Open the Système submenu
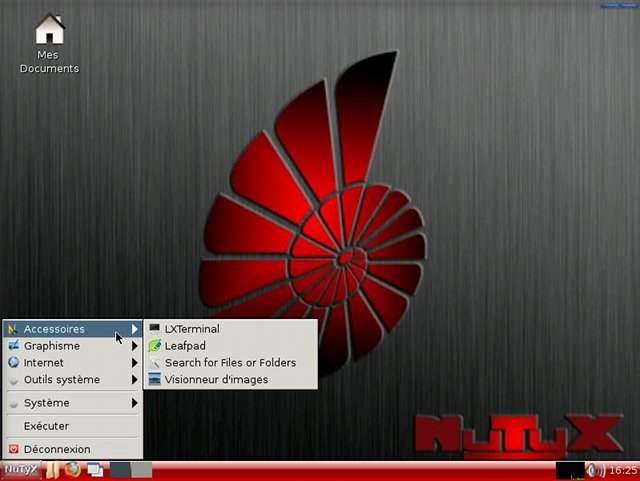 pyautogui.click(x=73, y=403)
